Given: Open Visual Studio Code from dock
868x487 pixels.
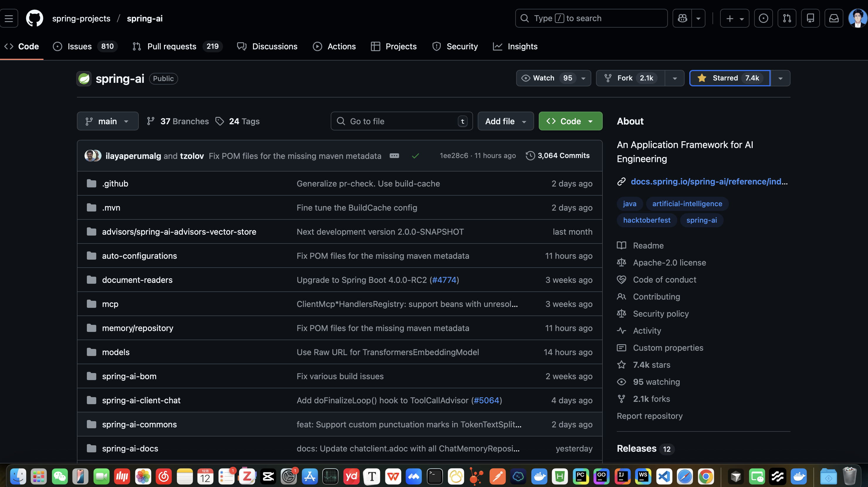Looking at the screenshot, I should pos(664,476).
